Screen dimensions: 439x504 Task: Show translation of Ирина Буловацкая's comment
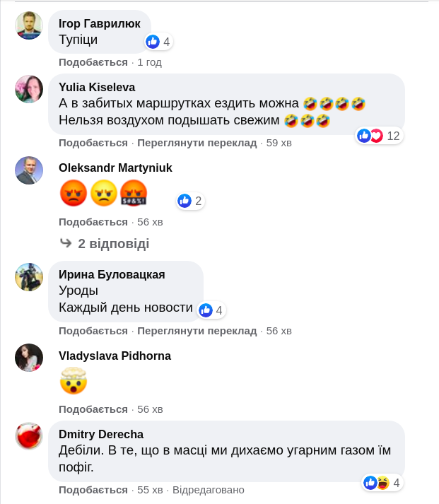tap(197, 331)
